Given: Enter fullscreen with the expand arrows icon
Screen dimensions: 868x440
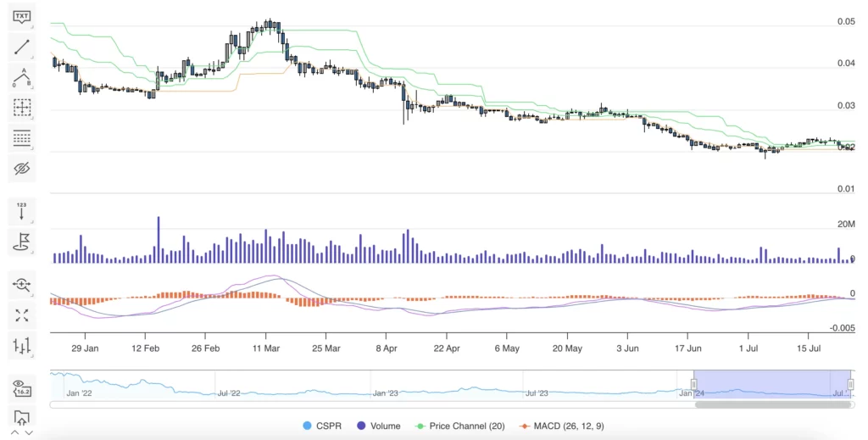Looking at the screenshot, I should [21, 315].
